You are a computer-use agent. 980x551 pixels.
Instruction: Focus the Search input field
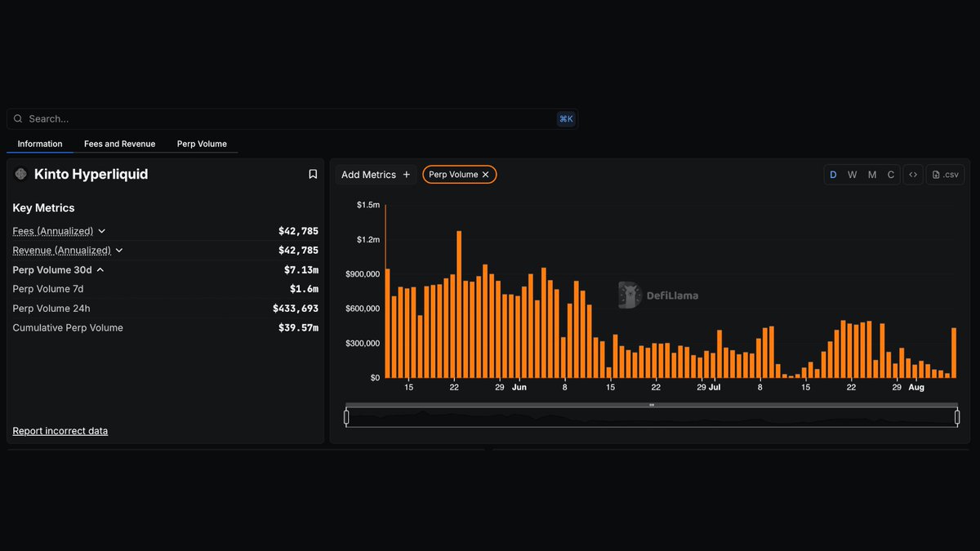(292, 119)
